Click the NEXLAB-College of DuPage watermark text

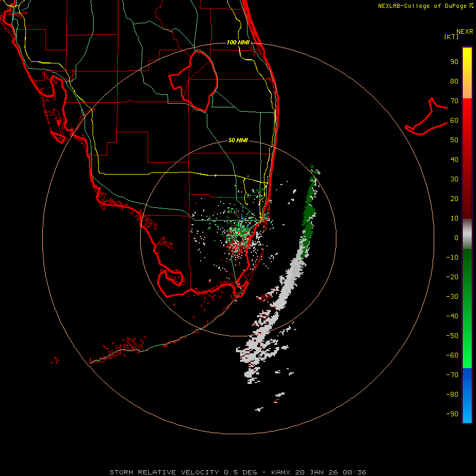425,6
